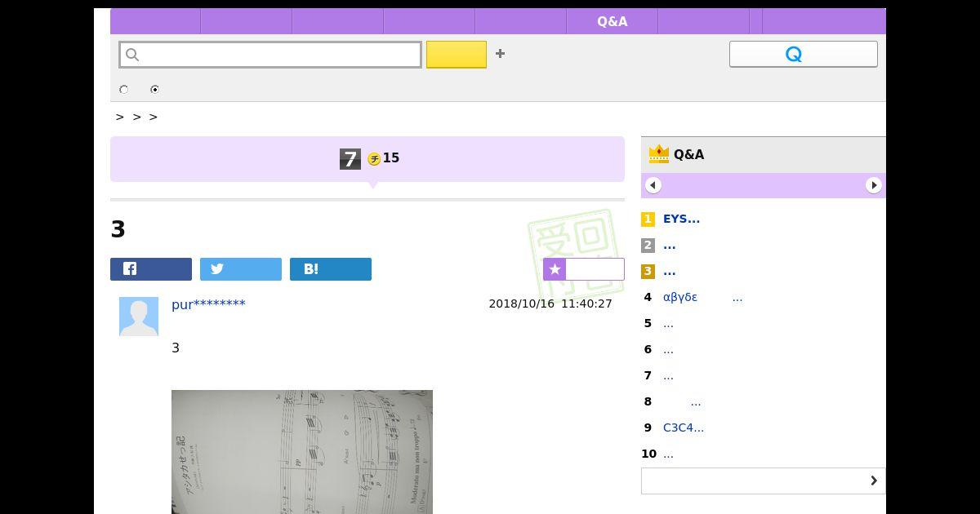980x514 pixels.
Task: Open ranking item 3 link
Action: (670, 271)
